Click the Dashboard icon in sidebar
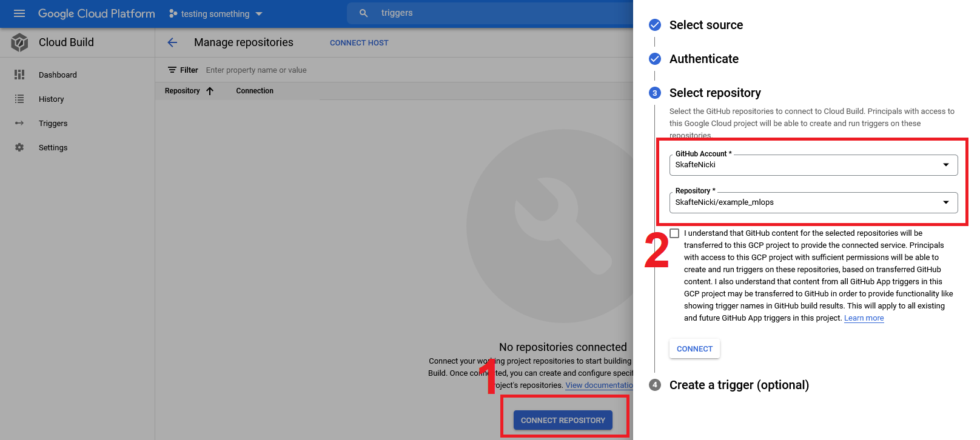This screenshot has width=980, height=440. point(19,75)
